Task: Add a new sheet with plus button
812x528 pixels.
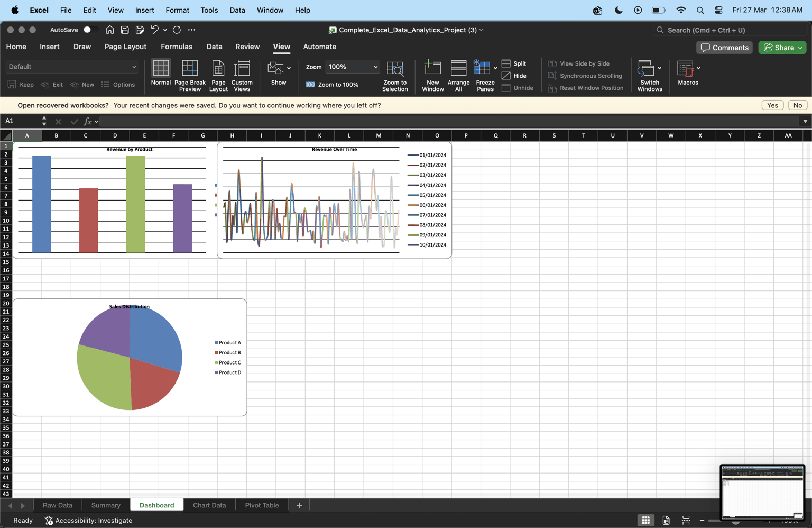Action: click(299, 505)
